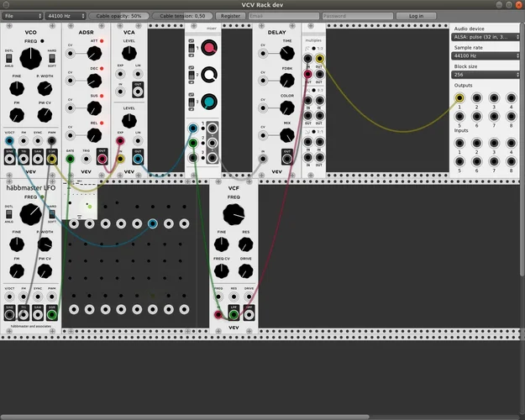Expand the Audio device dropdown
This screenshot has width=525, height=420.
tap(485, 38)
